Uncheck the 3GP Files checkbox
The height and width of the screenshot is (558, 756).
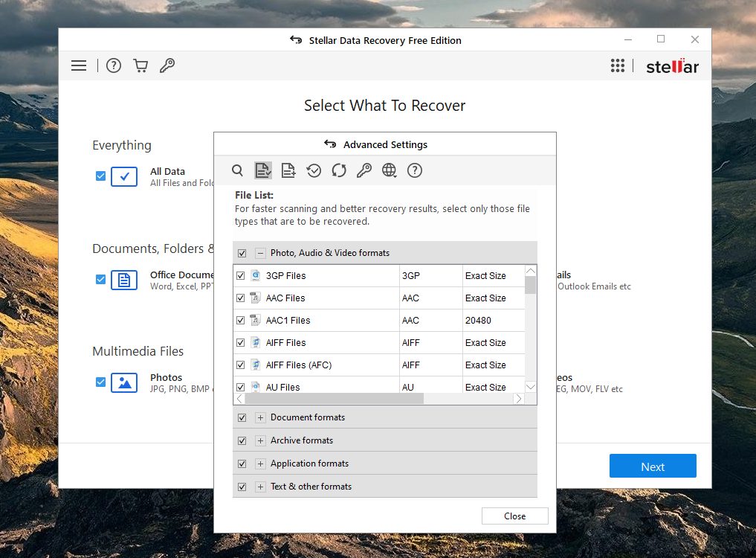(x=240, y=276)
